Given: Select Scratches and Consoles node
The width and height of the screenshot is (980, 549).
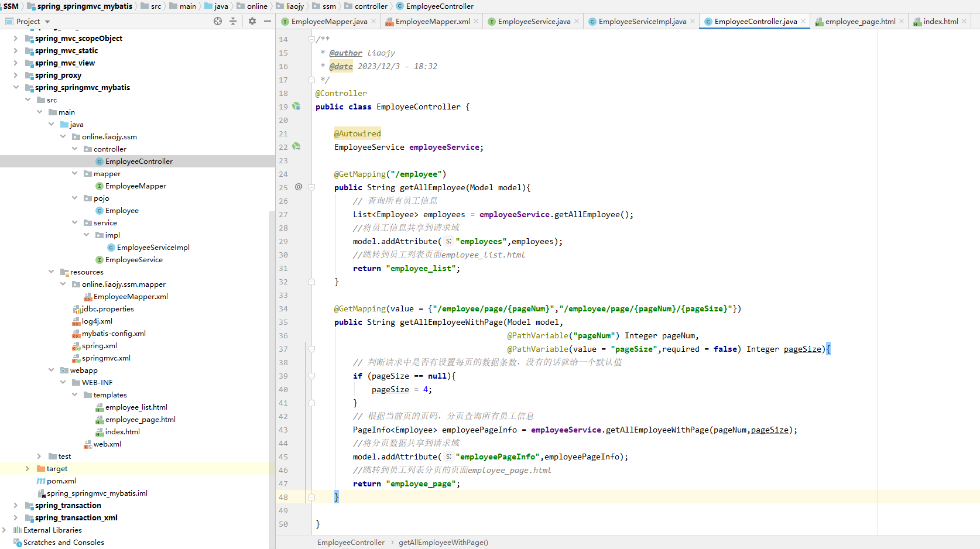Looking at the screenshot, I should (63, 542).
